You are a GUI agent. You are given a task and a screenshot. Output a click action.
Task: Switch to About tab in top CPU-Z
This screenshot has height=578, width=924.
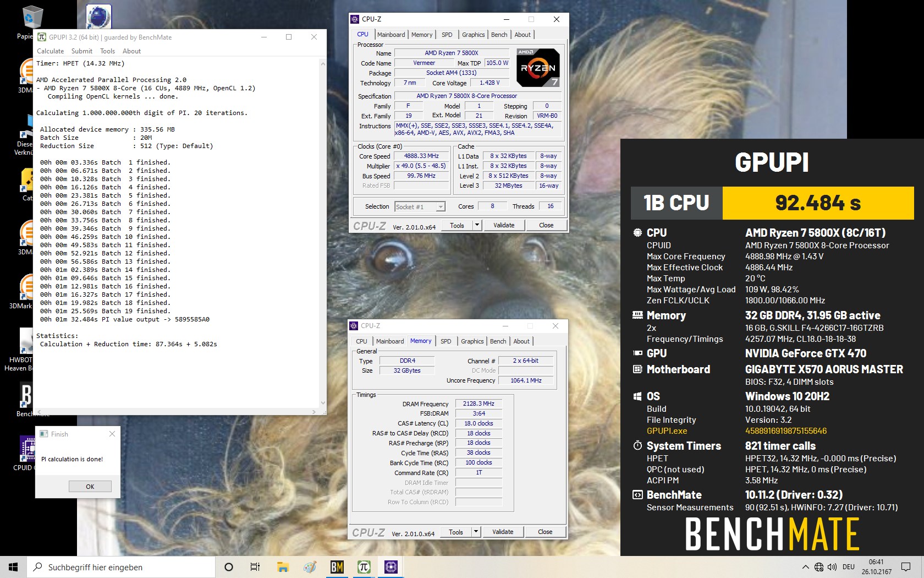point(522,35)
